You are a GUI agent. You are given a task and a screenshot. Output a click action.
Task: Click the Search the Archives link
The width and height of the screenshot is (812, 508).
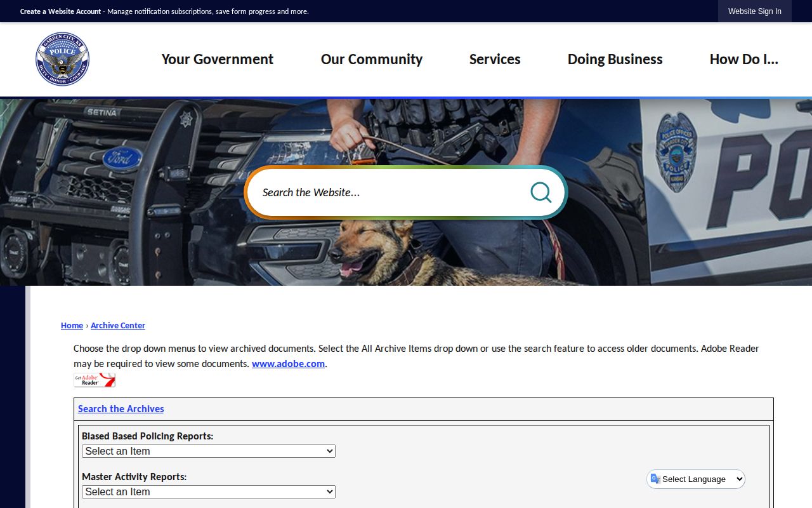pos(121,409)
